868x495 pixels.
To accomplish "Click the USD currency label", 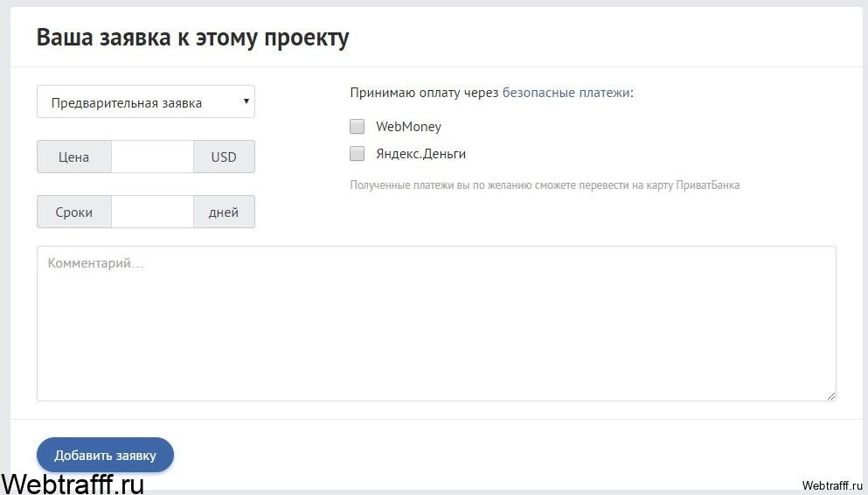I will coord(224,157).
